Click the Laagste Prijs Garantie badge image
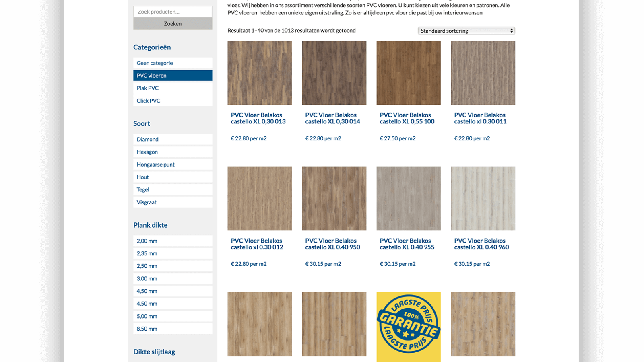Image resolution: width=644 pixels, height=362 pixels. click(409, 327)
